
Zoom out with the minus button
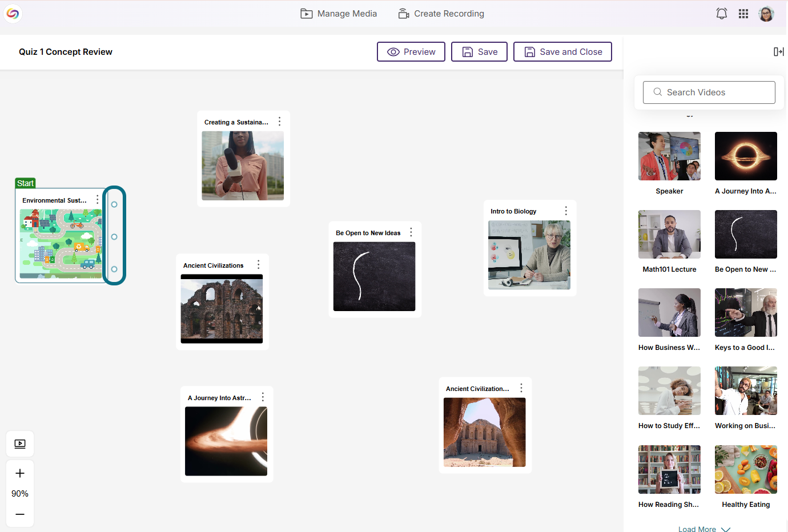[x=20, y=514]
